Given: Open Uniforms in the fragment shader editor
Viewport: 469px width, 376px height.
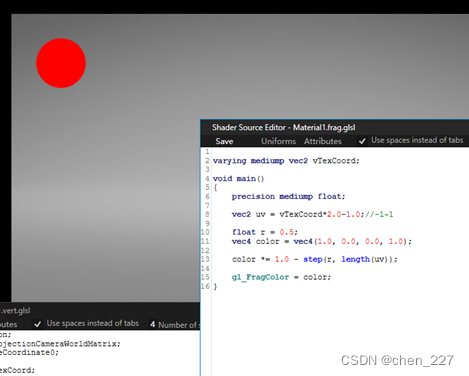Looking at the screenshot, I should pyautogui.click(x=278, y=141).
